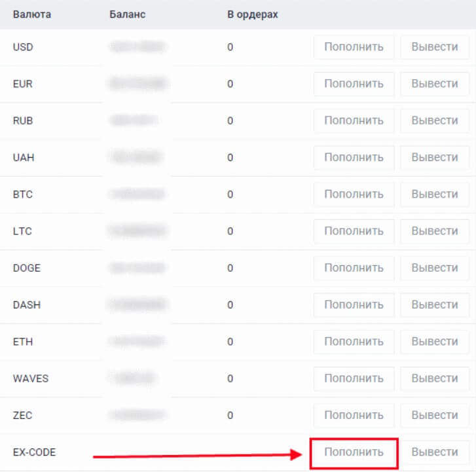Click Пополнить in the WAVES row
Image resolution: width=476 pixels, height=472 pixels.
pos(354,378)
